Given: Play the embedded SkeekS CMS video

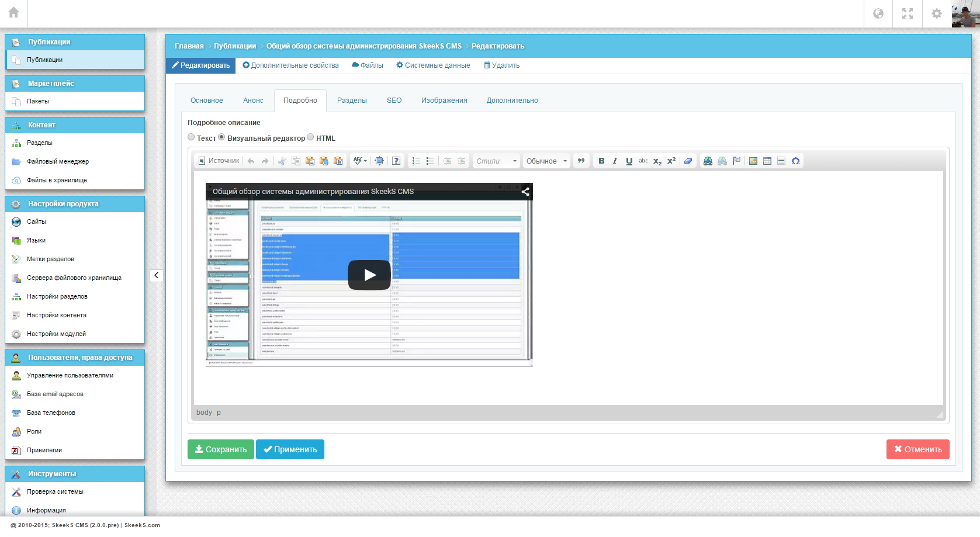Looking at the screenshot, I should point(369,275).
